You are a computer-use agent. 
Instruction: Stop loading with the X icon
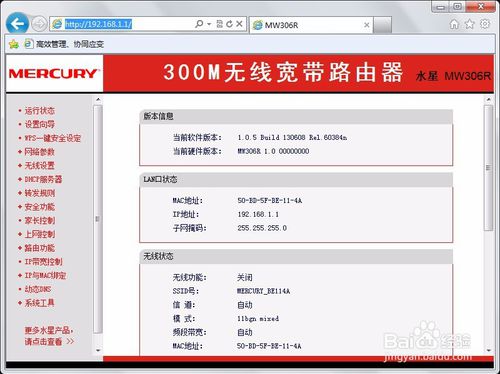click(x=239, y=24)
